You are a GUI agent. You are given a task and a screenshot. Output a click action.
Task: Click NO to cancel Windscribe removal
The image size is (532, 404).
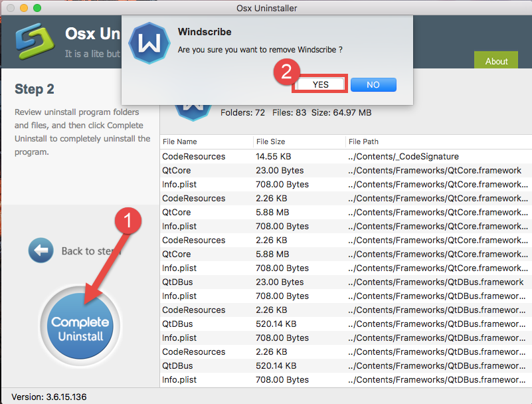(x=373, y=84)
